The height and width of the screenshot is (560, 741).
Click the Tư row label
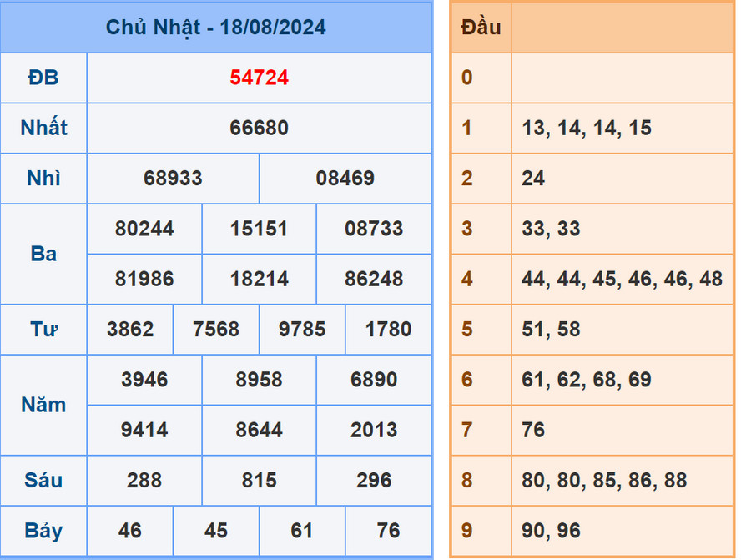point(43,330)
